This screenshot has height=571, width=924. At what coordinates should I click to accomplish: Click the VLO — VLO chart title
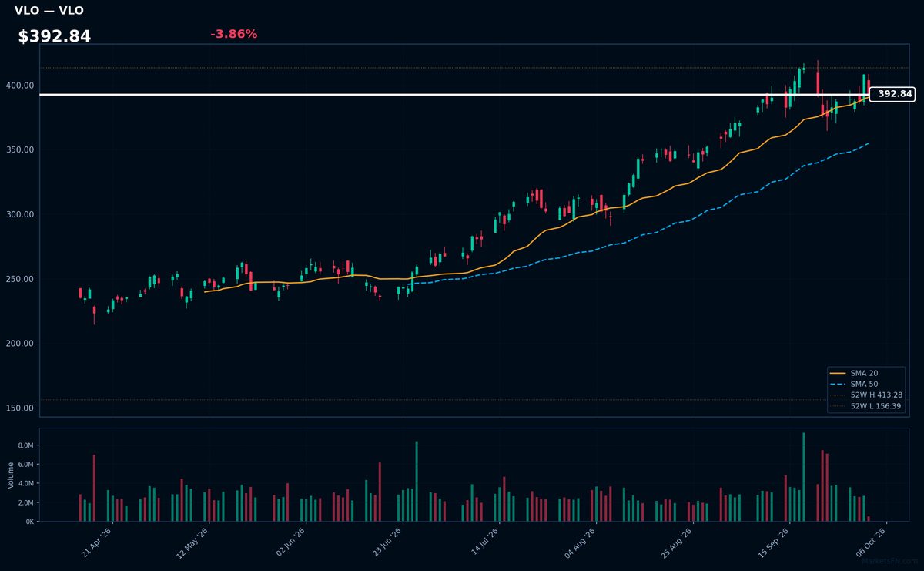pos(49,11)
